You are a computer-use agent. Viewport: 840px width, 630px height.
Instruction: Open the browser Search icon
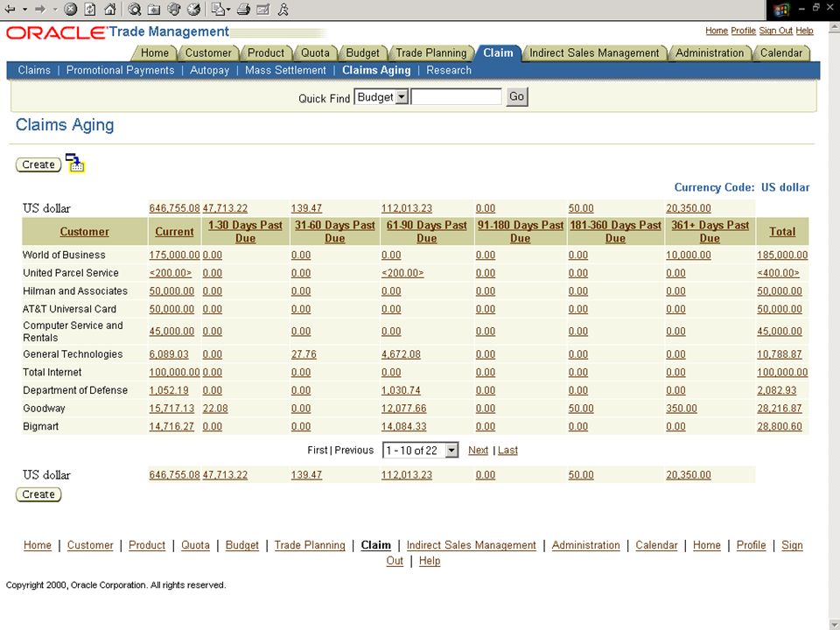click(135, 9)
